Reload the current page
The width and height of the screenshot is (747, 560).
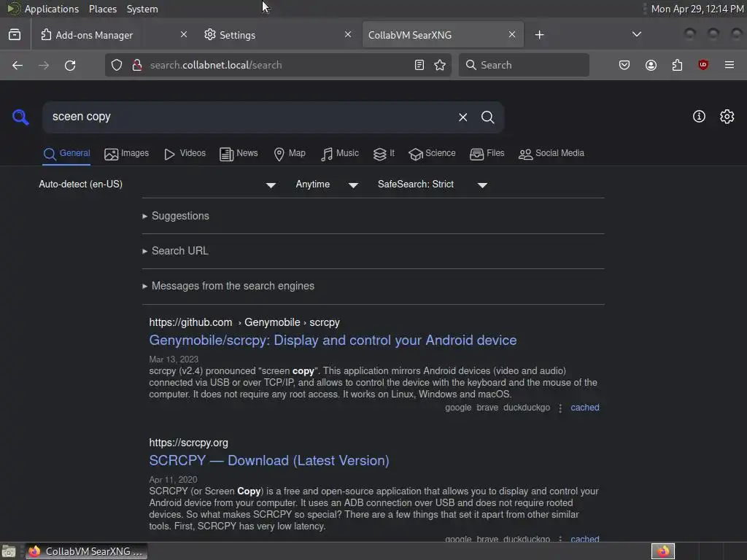[x=70, y=65]
